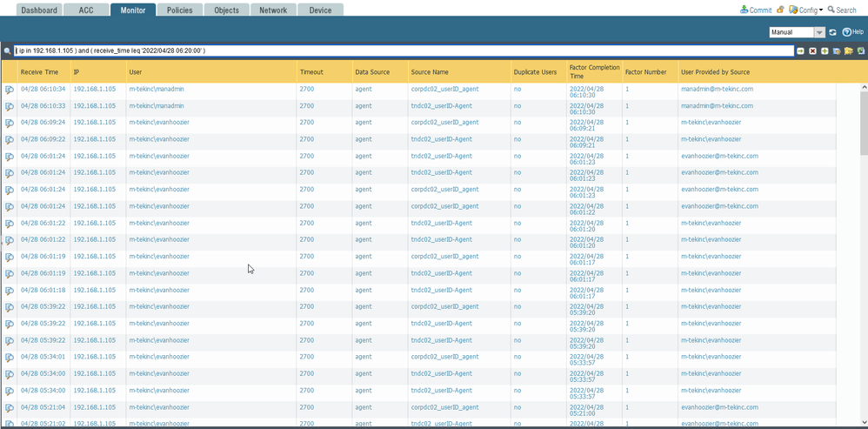
Task: Click the Load Filter folder icon
Action: [848, 51]
